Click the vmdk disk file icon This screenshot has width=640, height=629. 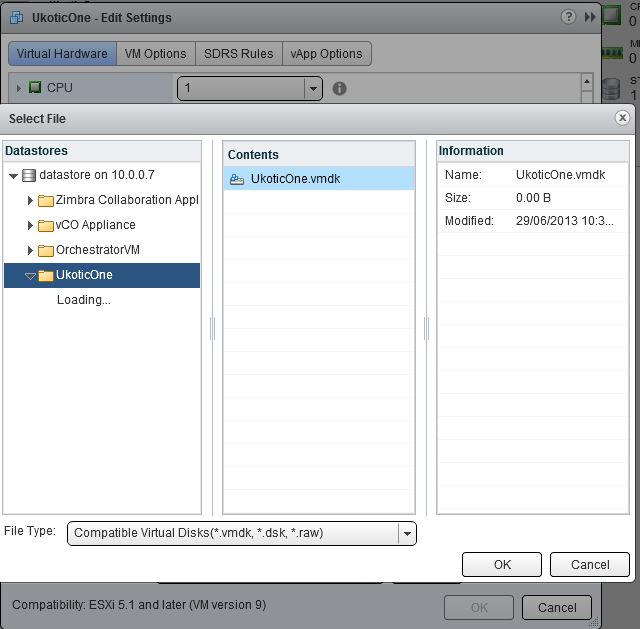pyautogui.click(x=237, y=179)
